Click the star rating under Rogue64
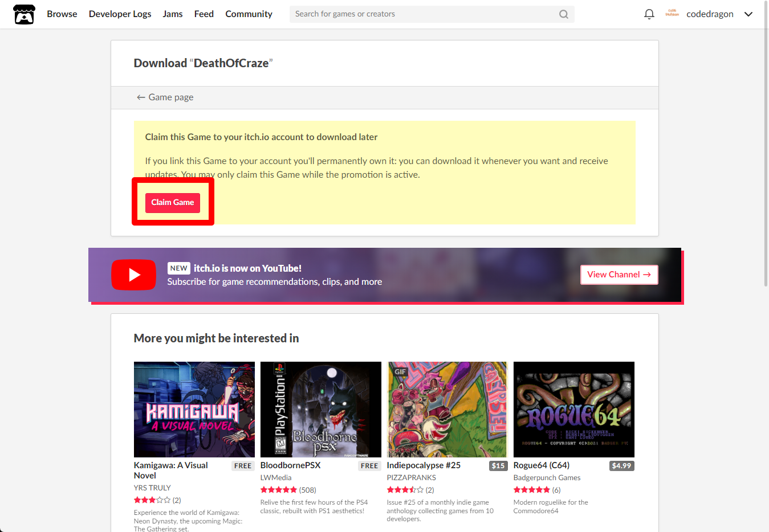 point(532,490)
